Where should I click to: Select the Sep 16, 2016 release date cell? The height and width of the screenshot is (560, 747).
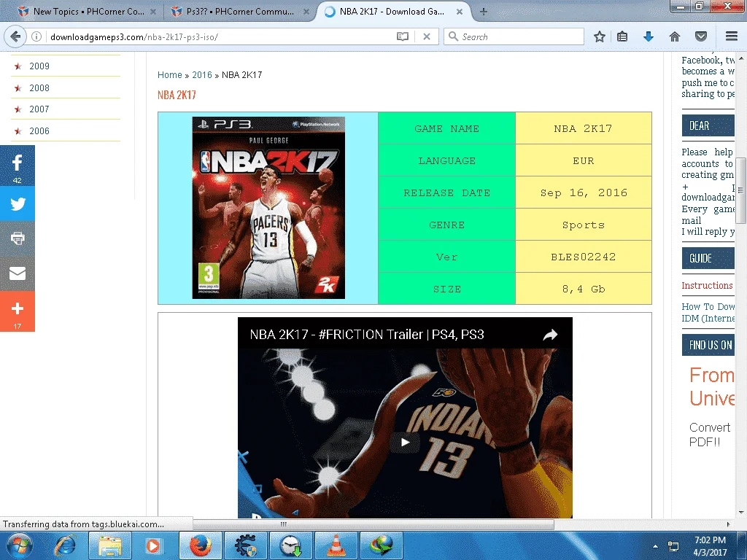click(x=584, y=192)
